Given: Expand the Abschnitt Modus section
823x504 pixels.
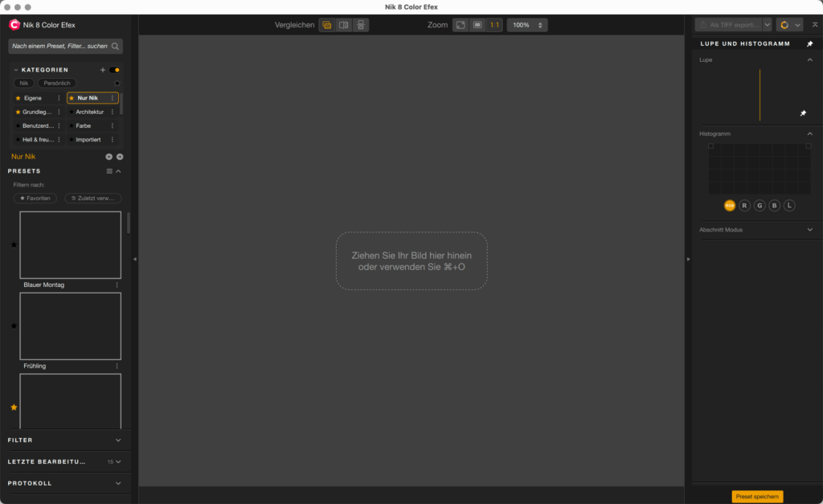Looking at the screenshot, I should pos(810,230).
